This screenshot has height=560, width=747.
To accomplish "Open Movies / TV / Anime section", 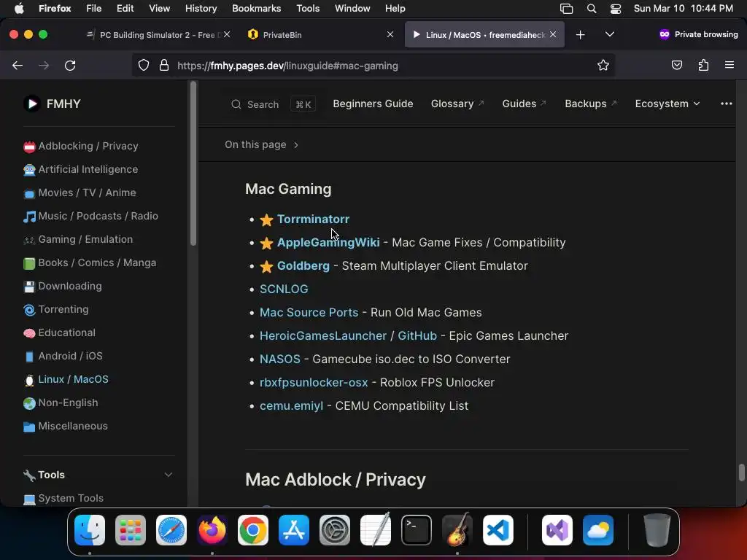I will [80, 192].
